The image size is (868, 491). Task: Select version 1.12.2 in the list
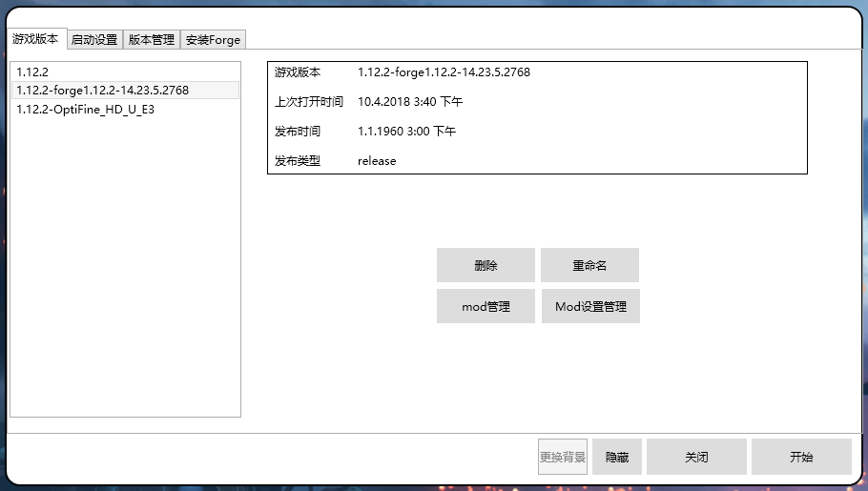[32, 72]
